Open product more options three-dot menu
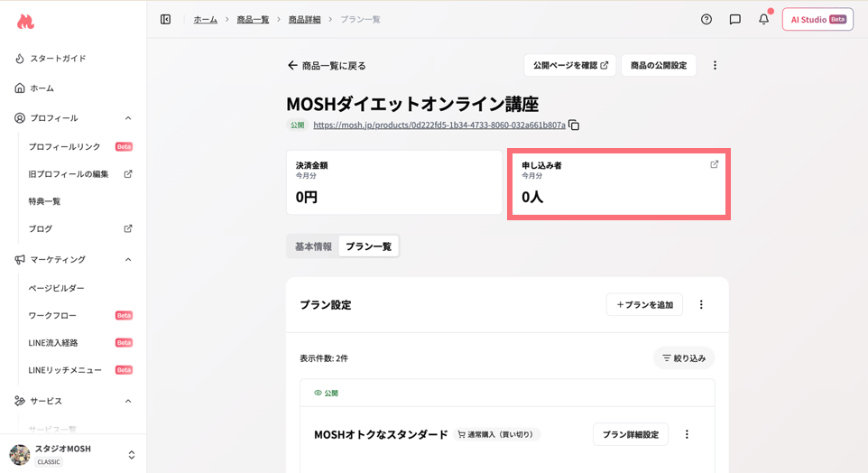 tap(715, 65)
